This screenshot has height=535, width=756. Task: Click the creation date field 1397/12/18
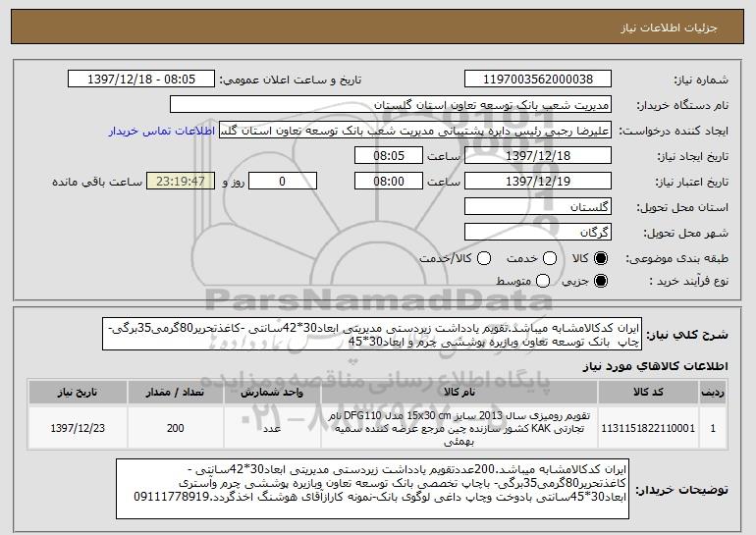tap(538, 156)
